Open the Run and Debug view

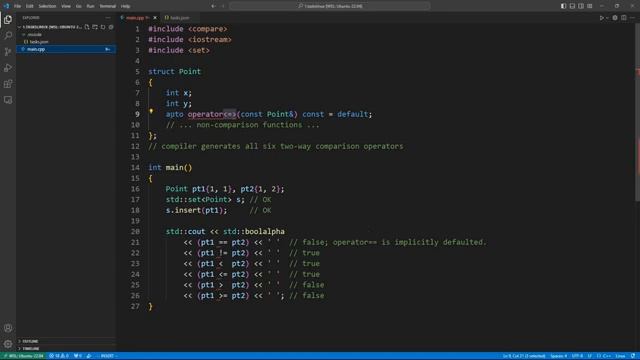click(8, 68)
